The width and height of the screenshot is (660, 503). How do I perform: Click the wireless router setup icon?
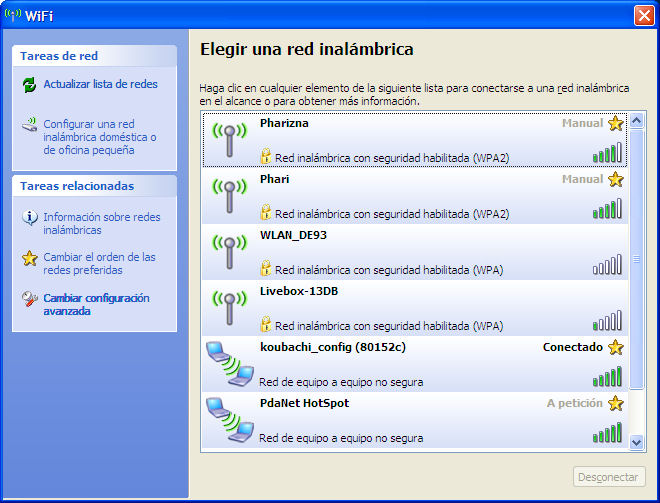point(30,125)
